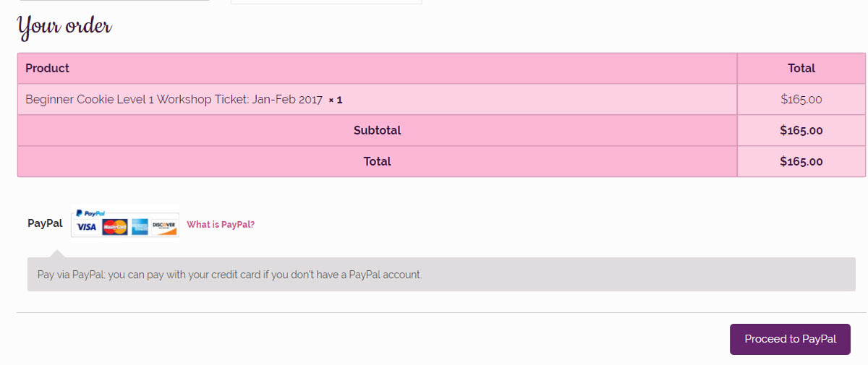Select the PayPal payment method label
This screenshot has height=365, width=868.
[45, 223]
